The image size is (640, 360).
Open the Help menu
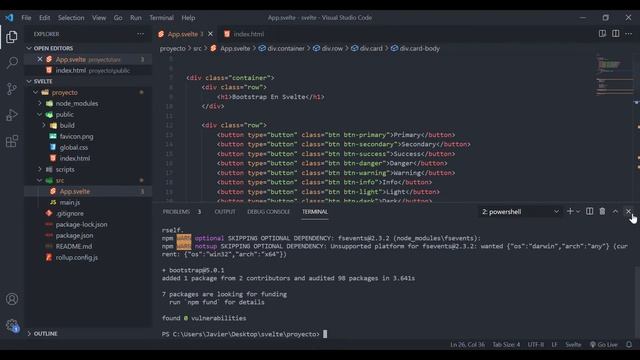click(x=188, y=18)
